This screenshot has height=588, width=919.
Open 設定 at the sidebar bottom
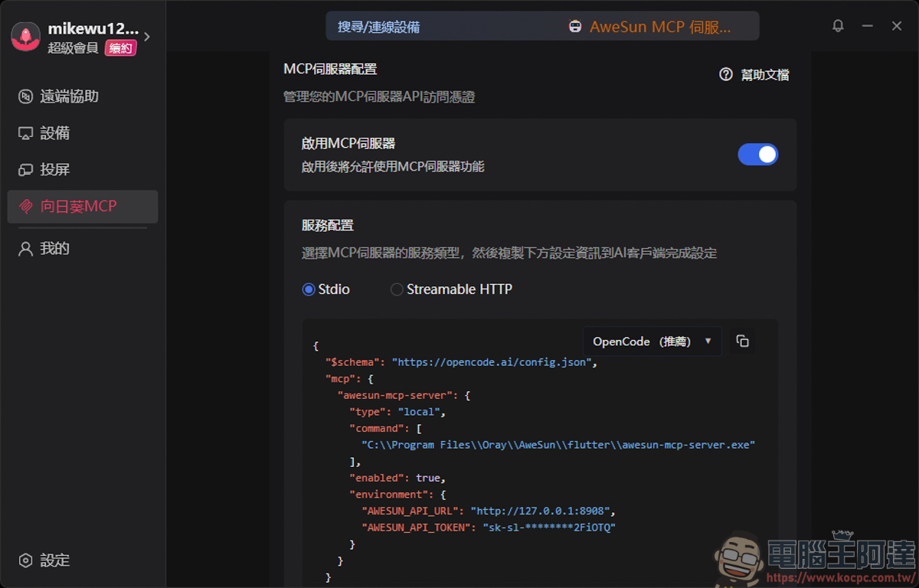[x=83, y=560]
